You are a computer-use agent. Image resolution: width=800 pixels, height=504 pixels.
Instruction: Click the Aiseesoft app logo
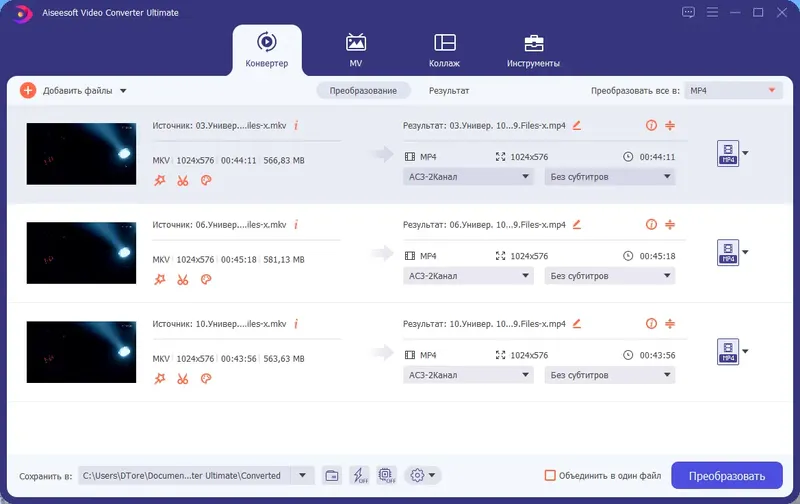[21, 13]
